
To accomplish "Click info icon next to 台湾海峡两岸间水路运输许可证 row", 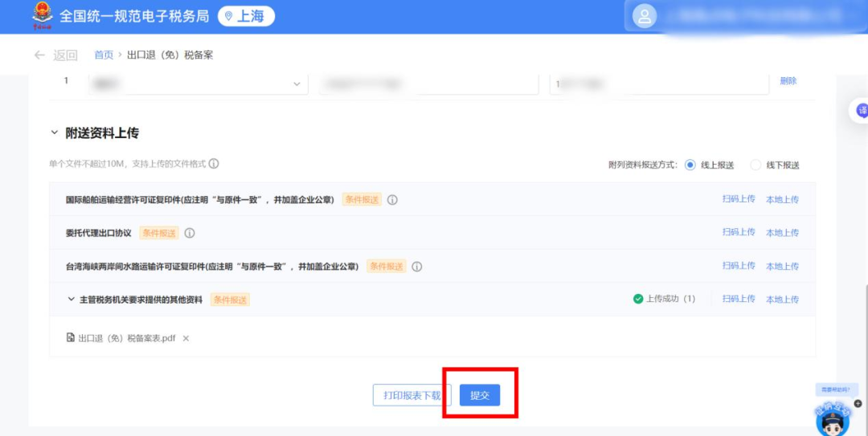I will 417,267.
